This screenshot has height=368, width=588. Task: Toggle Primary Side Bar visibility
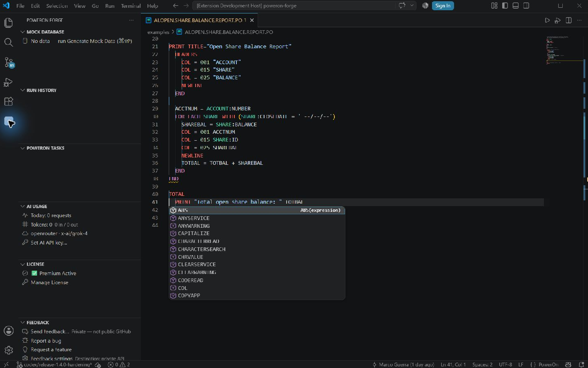(x=505, y=6)
